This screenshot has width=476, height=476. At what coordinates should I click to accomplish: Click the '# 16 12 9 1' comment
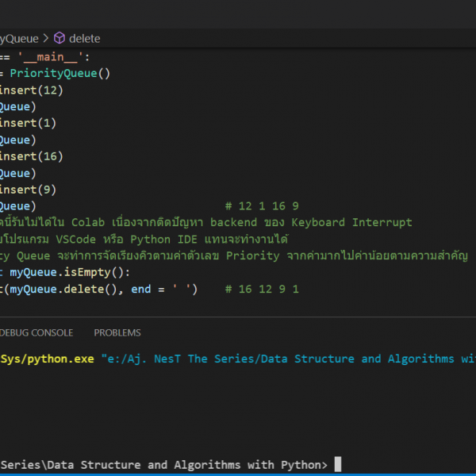[x=262, y=289]
